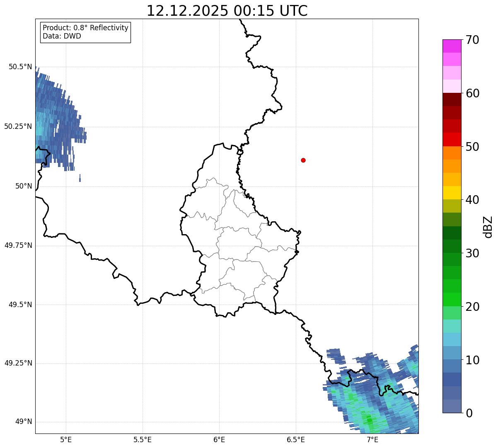Viewport: 498px width, 448px height.
Task: Click the "Product: 0.8° Reflectivity" text
Action: click(86, 28)
